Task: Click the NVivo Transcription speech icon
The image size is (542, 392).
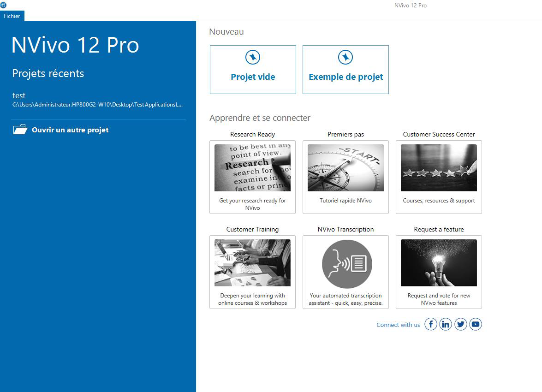Action: pyautogui.click(x=346, y=264)
